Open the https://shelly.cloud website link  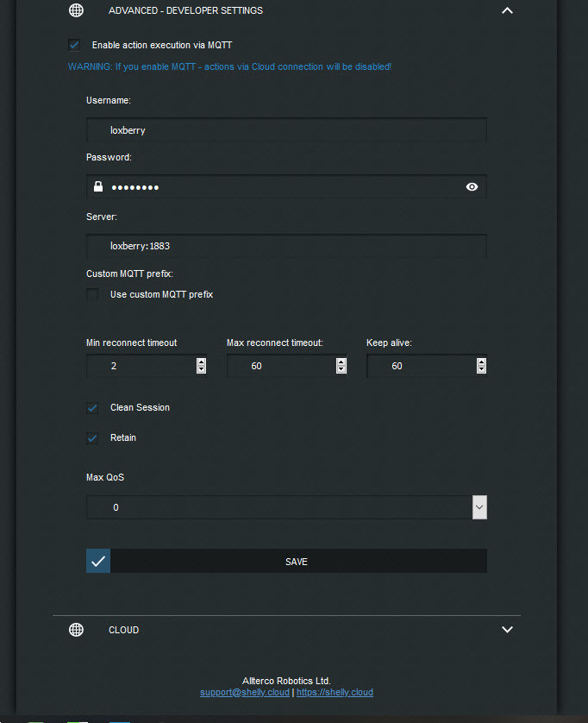click(x=335, y=692)
